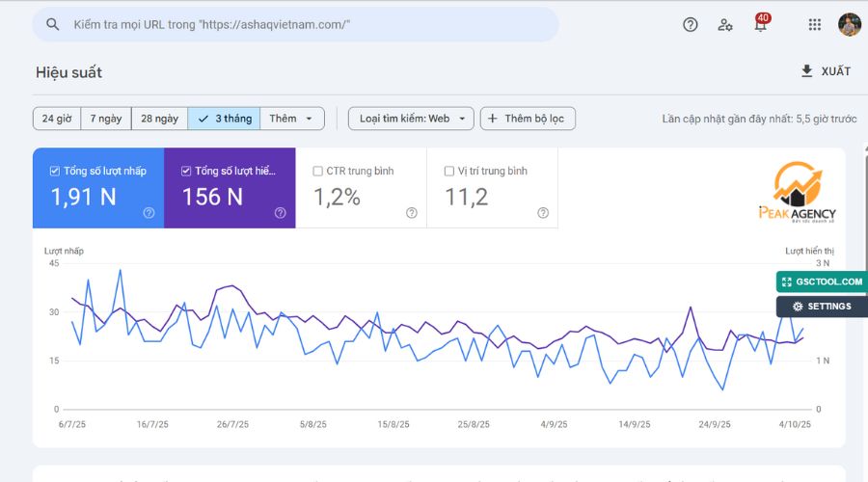Expand the Thêm date range dropdown
This screenshot has height=482, width=868.
(291, 119)
